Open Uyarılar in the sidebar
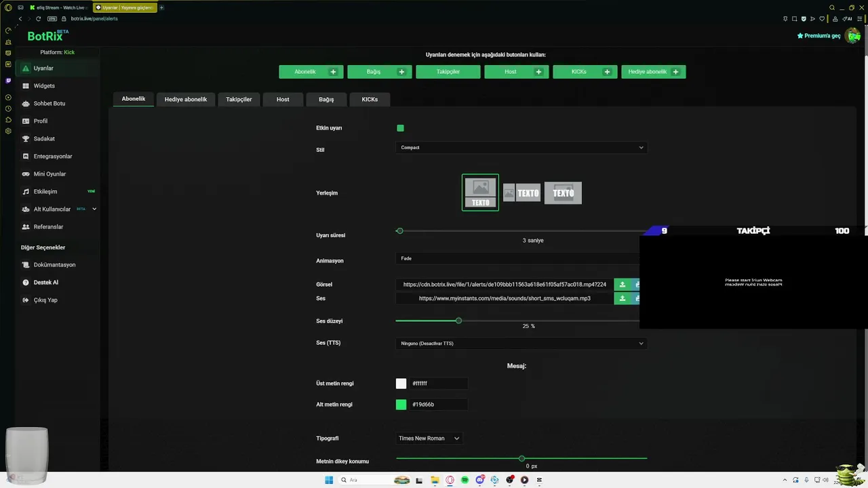Image resolution: width=868 pixels, height=488 pixels. 57,68
